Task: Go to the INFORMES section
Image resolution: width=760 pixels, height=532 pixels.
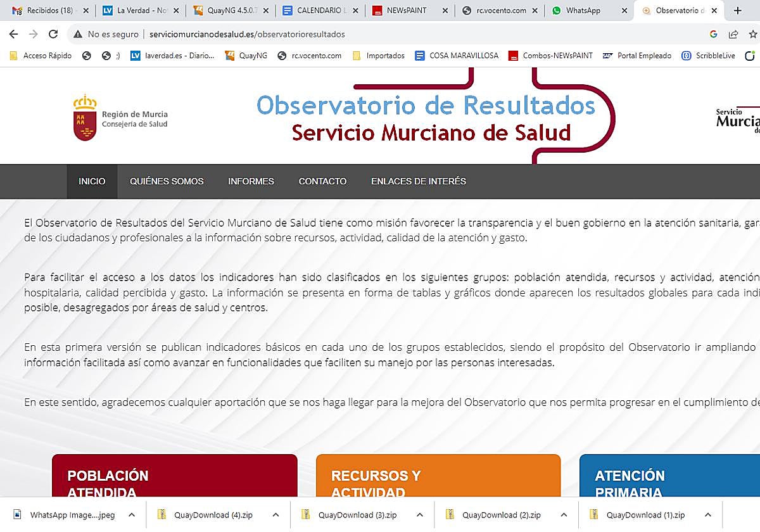Action: tap(251, 181)
